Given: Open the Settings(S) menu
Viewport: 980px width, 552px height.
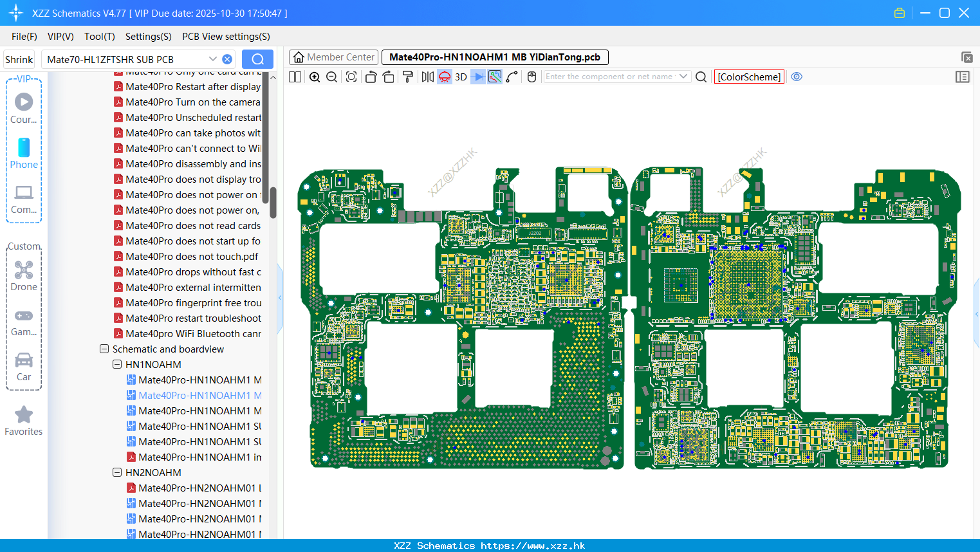Looking at the screenshot, I should click(149, 37).
